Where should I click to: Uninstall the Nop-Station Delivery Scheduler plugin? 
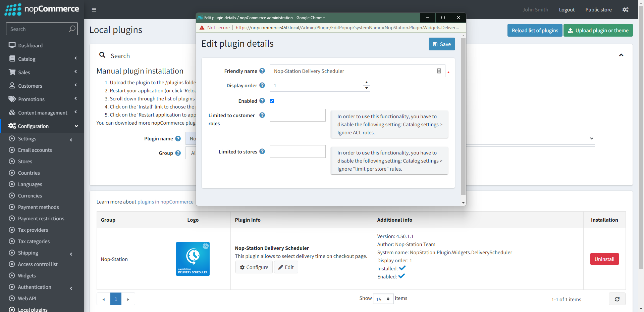[x=604, y=259]
